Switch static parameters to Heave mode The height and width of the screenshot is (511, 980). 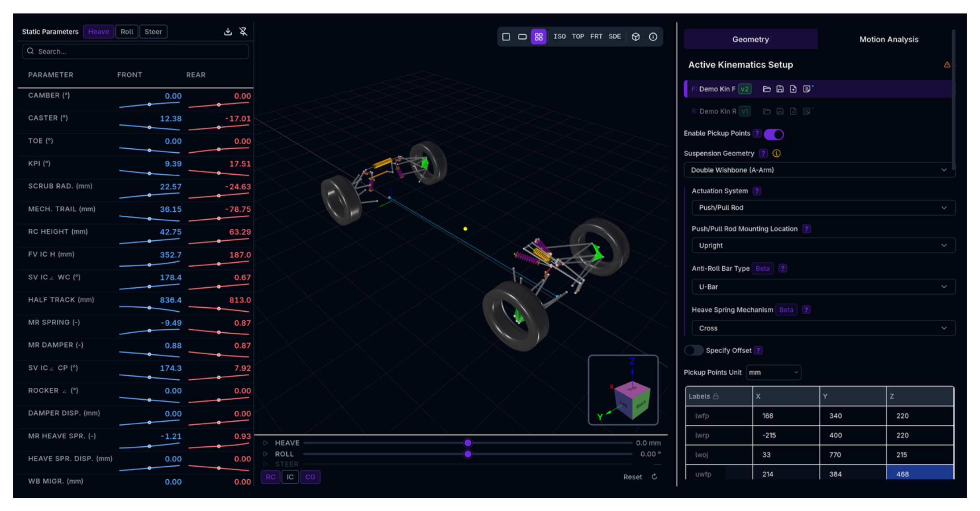99,32
